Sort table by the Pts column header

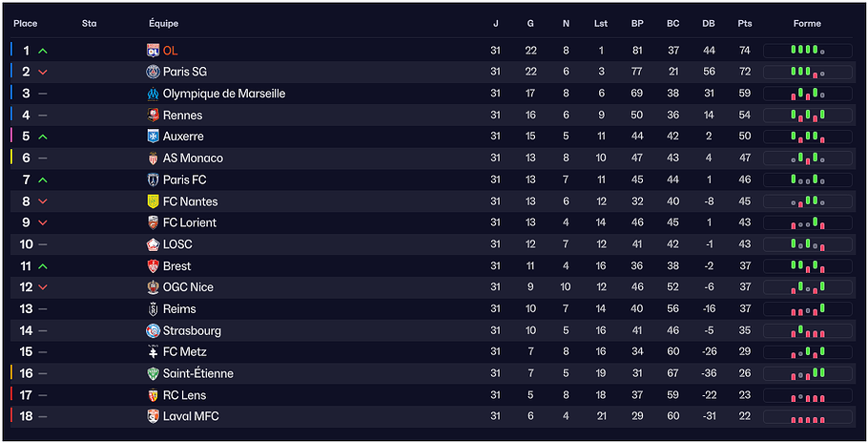pos(744,23)
